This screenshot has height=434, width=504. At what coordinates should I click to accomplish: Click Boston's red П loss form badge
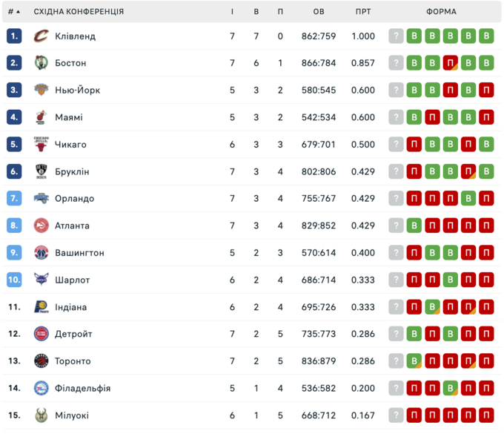pos(450,63)
